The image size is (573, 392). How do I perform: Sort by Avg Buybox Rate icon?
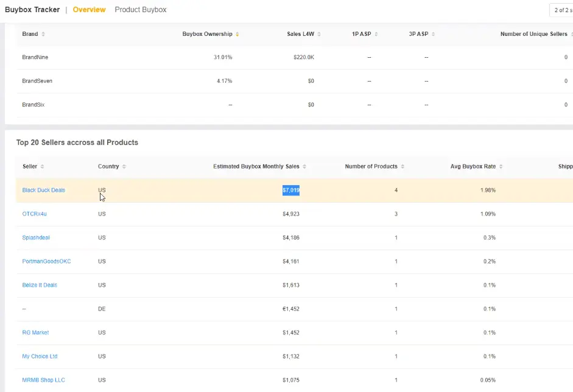[501, 167]
